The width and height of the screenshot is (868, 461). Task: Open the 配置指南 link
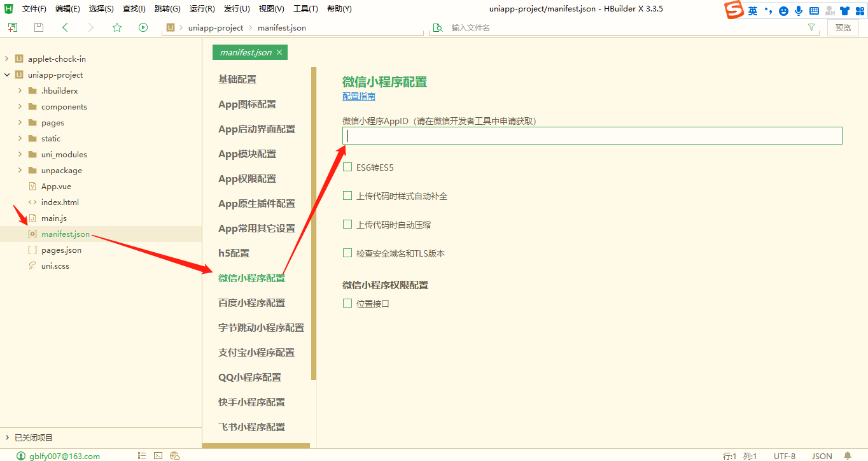pos(359,96)
